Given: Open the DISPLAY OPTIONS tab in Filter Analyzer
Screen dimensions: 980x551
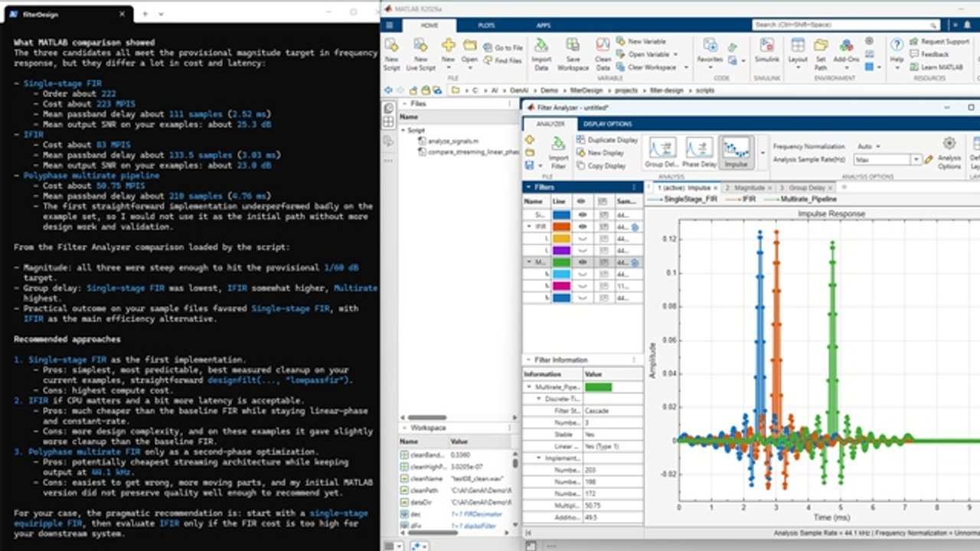Looking at the screenshot, I should [607, 124].
